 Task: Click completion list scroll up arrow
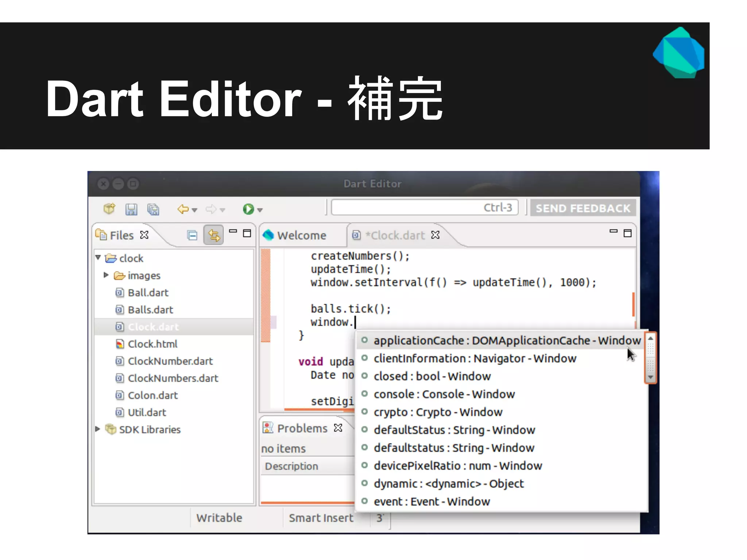point(650,338)
